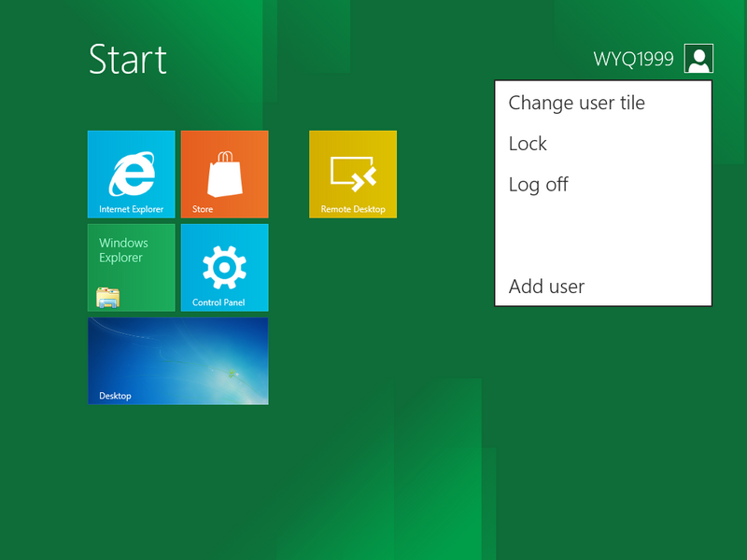Click the Control Panel gear icon
This screenshot has width=747, height=560.
tap(224, 268)
